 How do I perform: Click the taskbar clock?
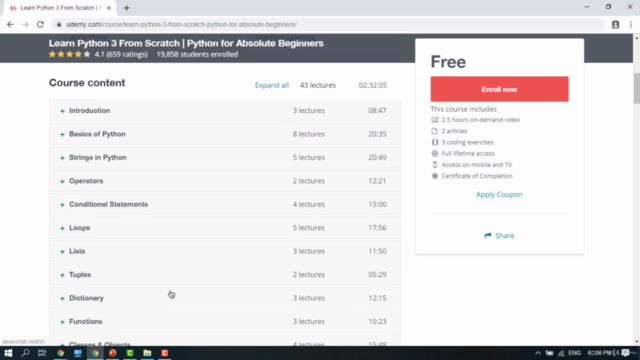coord(600,353)
